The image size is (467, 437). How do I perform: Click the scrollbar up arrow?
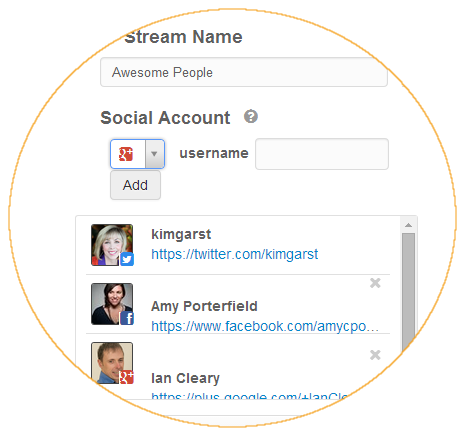coord(409,225)
